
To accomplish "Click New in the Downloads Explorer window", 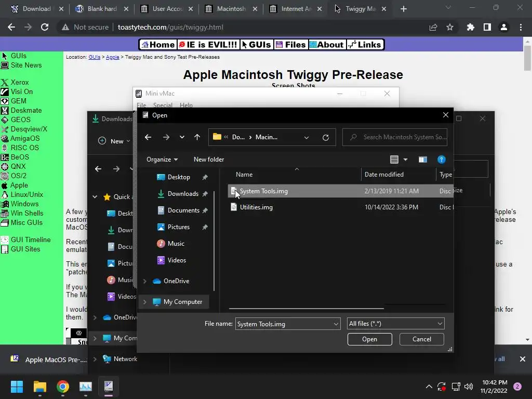I will point(114,141).
